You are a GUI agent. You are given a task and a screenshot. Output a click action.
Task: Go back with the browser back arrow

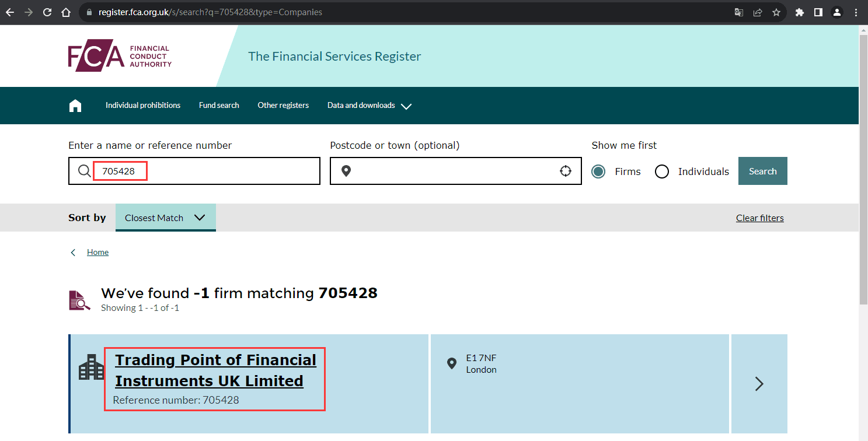point(10,12)
